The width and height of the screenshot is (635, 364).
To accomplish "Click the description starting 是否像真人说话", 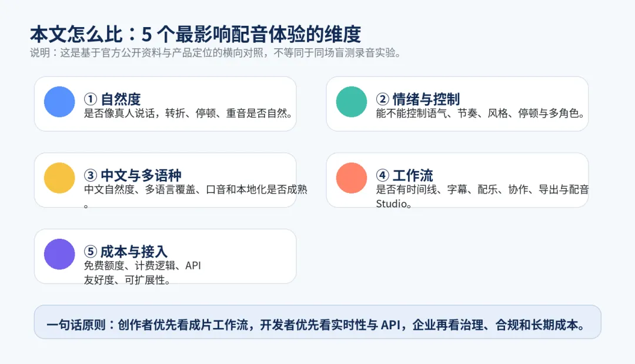I will point(188,113).
